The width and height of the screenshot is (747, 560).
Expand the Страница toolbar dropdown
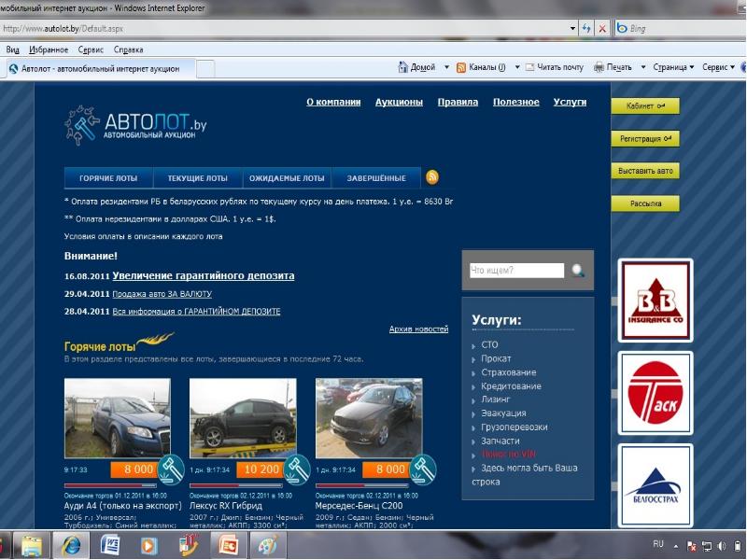pyautogui.click(x=691, y=67)
